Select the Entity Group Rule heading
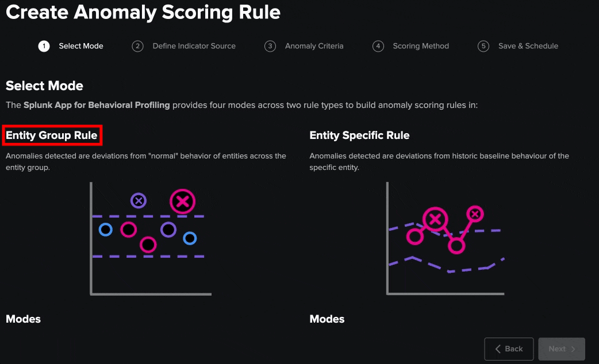 (52, 135)
